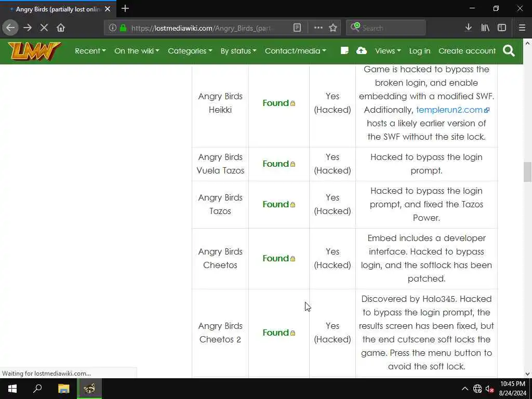The image size is (532, 399).
Task: Click the Found status for Cheetos 2
Action: (x=275, y=333)
